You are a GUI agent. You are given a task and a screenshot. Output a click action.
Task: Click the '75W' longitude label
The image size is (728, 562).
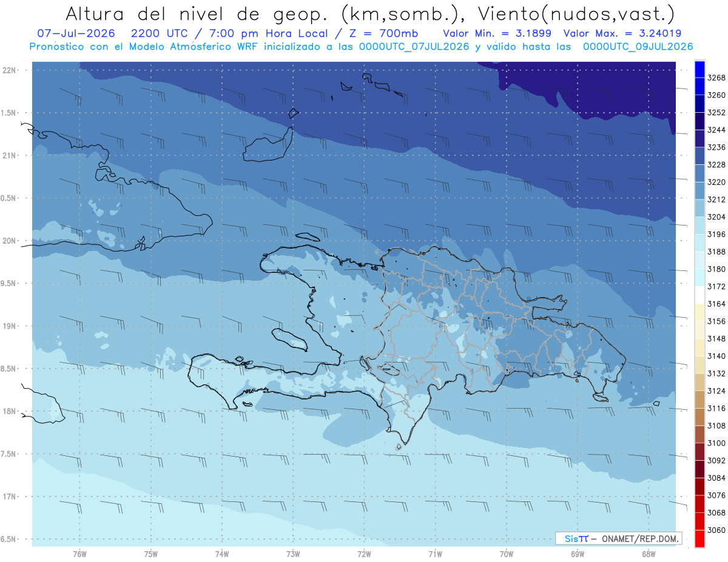point(151,554)
